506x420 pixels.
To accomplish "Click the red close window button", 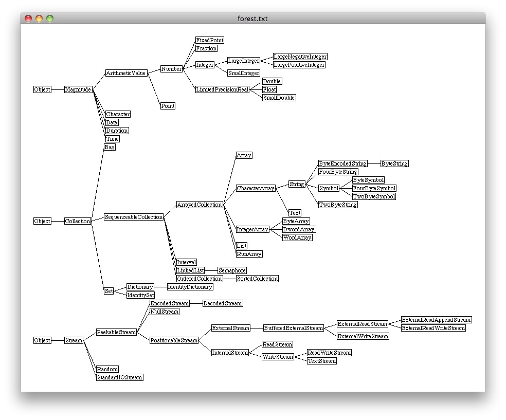I will [x=28, y=19].
